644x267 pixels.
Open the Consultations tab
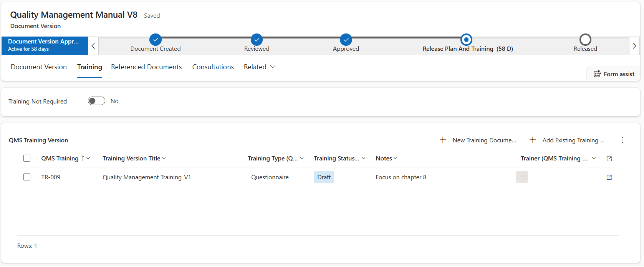point(213,67)
